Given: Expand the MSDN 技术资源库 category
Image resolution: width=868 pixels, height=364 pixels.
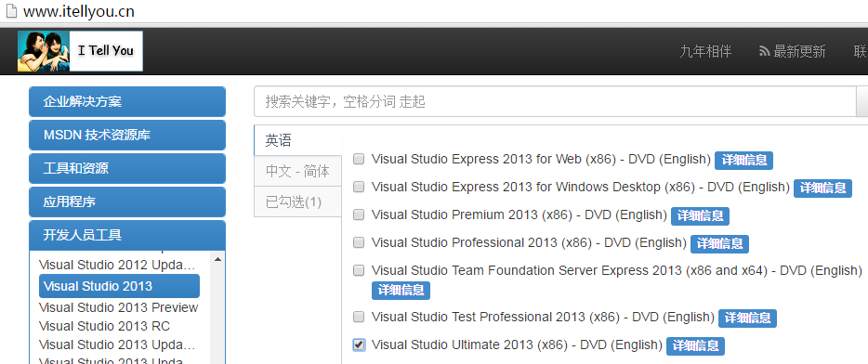Looking at the screenshot, I should 127,135.
